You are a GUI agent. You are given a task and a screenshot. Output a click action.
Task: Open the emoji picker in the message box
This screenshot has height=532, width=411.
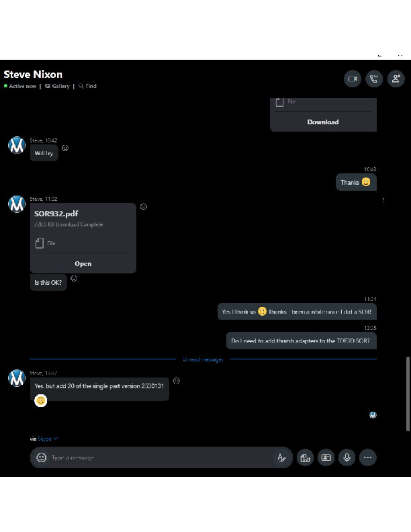pos(42,457)
